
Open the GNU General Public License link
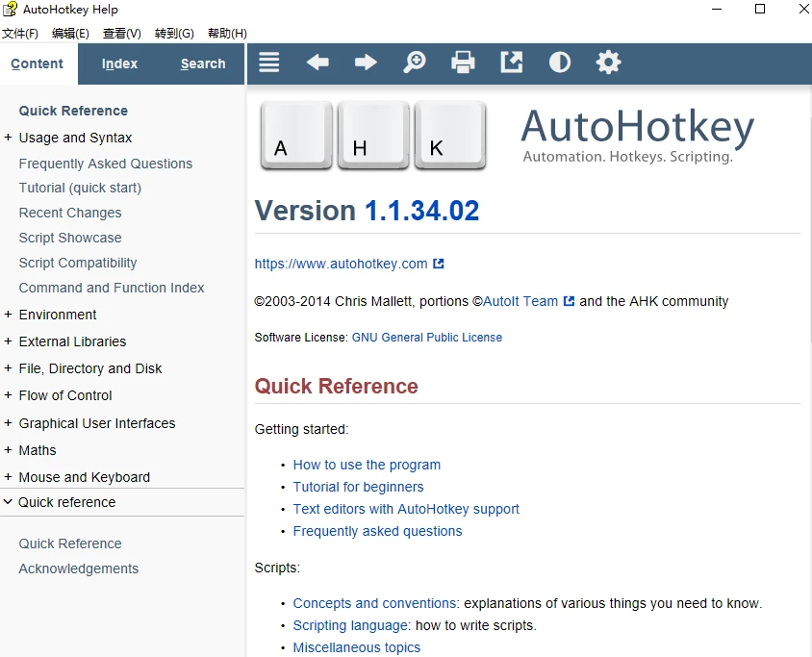click(426, 338)
